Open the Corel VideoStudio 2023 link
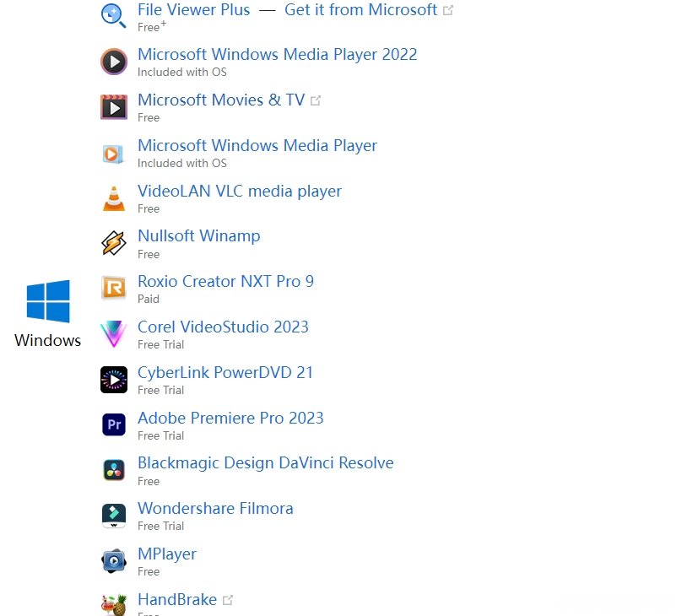 point(223,327)
